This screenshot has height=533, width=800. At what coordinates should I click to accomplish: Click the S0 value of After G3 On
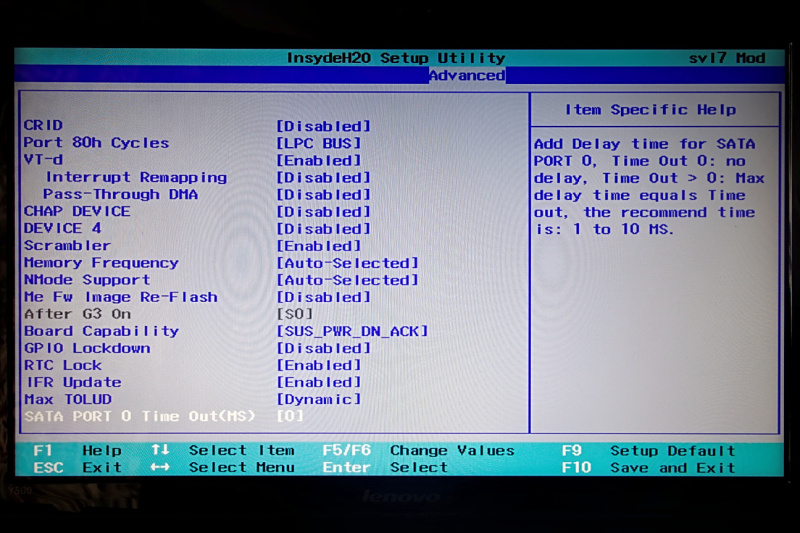294,314
